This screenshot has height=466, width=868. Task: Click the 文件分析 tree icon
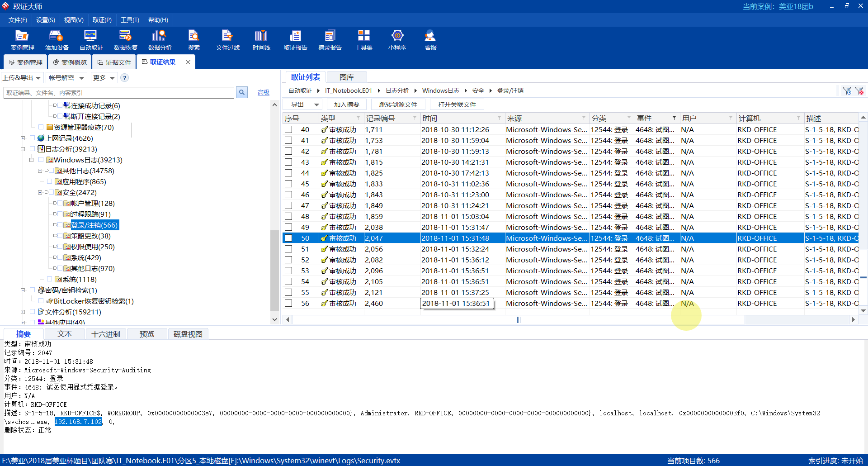pos(41,312)
